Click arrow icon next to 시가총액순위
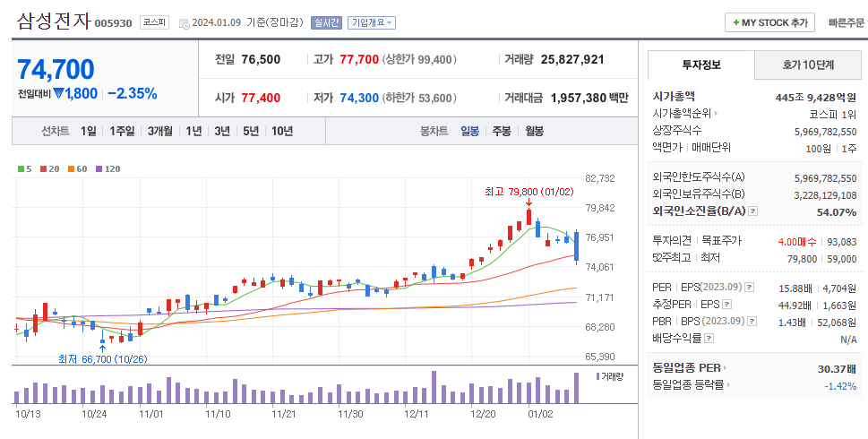 pyautogui.click(x=716, y=114)
